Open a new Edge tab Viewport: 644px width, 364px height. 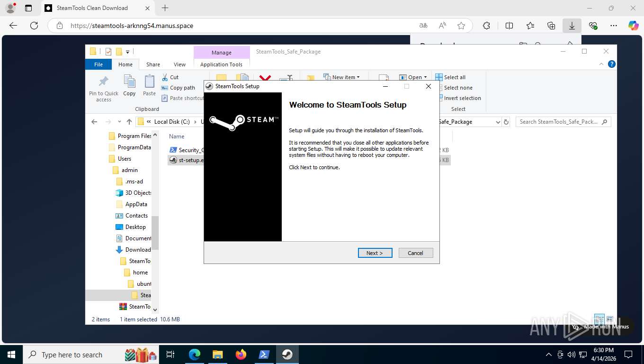click(165, 8)
